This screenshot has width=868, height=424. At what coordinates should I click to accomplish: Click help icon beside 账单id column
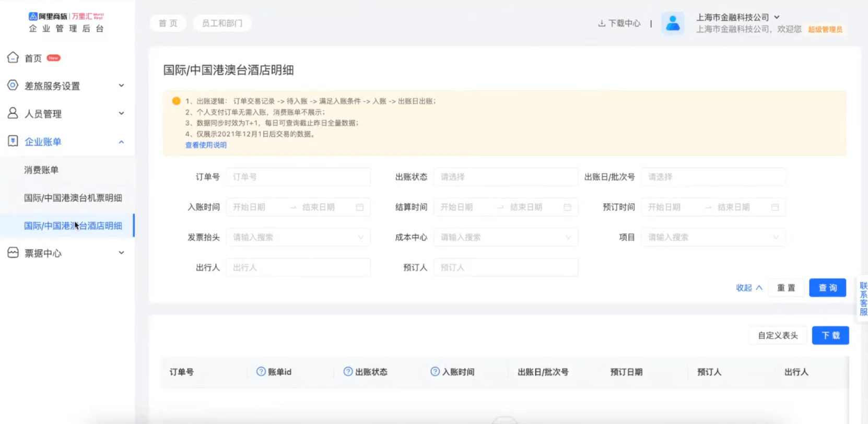pyautogui.click(x=261, y=371)
